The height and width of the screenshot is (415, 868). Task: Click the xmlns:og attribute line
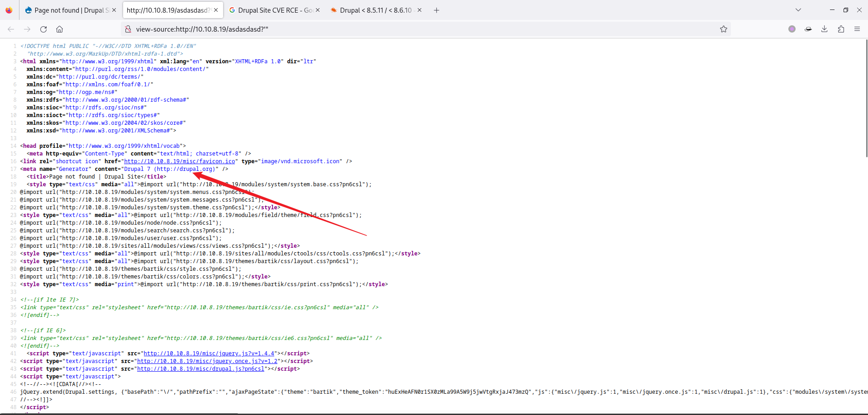[72, 92]
